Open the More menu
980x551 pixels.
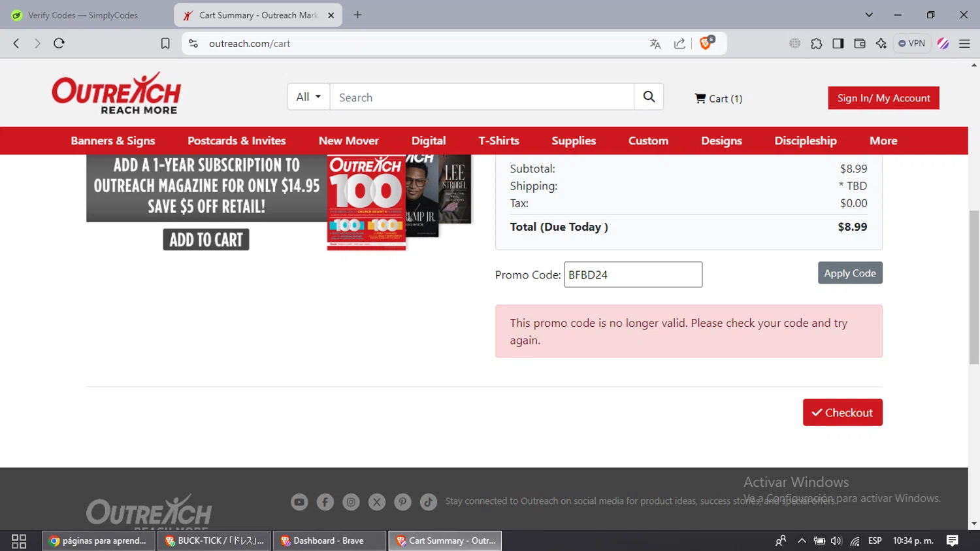883,141
